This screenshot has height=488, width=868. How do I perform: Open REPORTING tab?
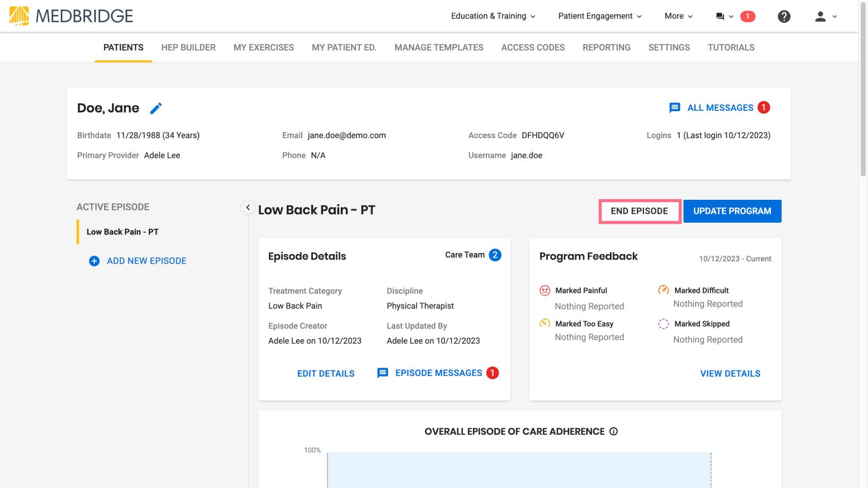tap(607, 48)
